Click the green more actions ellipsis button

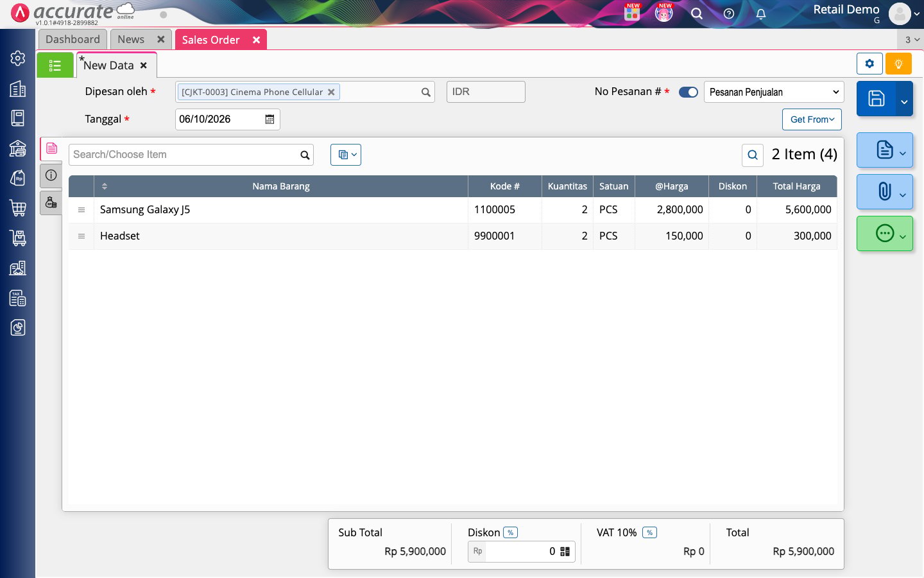click(885, 233)
